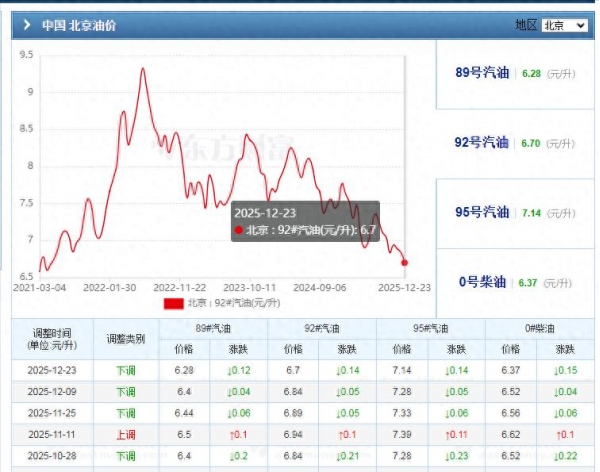Click the 调整类别 column header

pyautogui.click(x=125, y=338)
